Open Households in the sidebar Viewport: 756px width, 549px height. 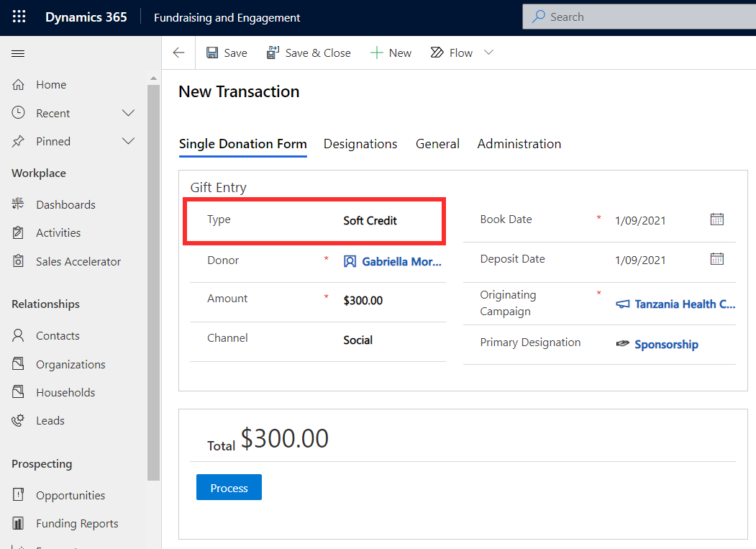point(65,393)
